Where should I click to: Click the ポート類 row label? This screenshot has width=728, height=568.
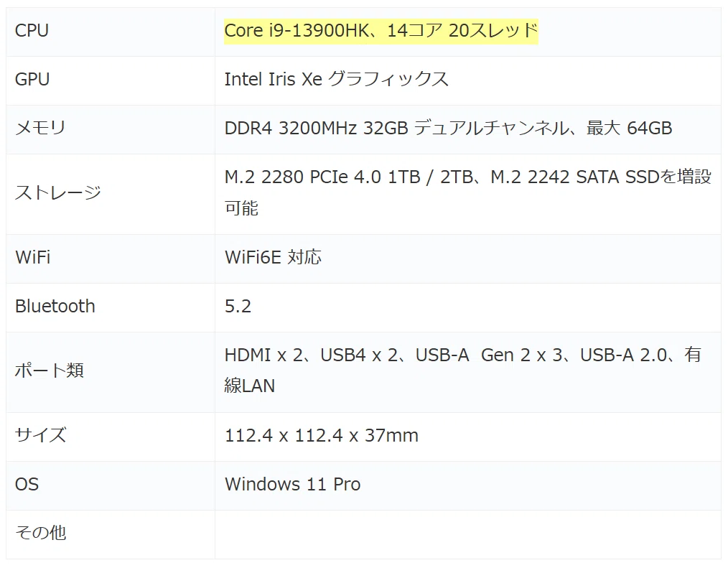pos(50,371)
